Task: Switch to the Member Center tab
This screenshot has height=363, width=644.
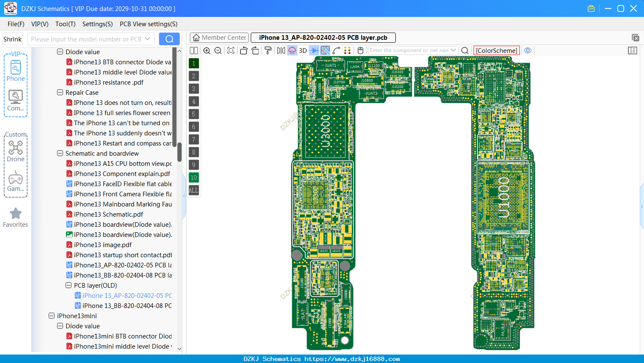Action: click(x=219, y=38)
